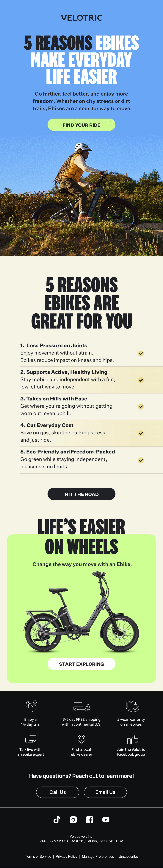This screenshot has height=868, width=163.
Task: Click the Facebook group thumbs-up icon
Action: coord(132,739)
